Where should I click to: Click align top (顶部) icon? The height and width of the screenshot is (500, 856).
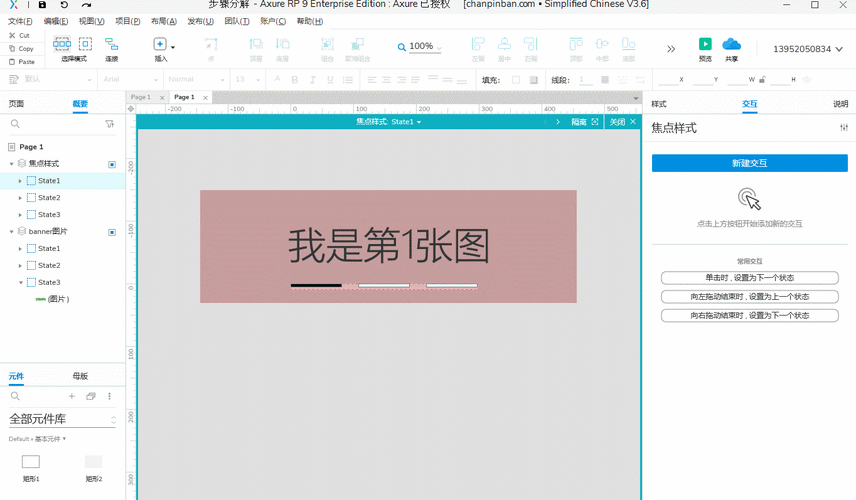click(x=576, y=44)
